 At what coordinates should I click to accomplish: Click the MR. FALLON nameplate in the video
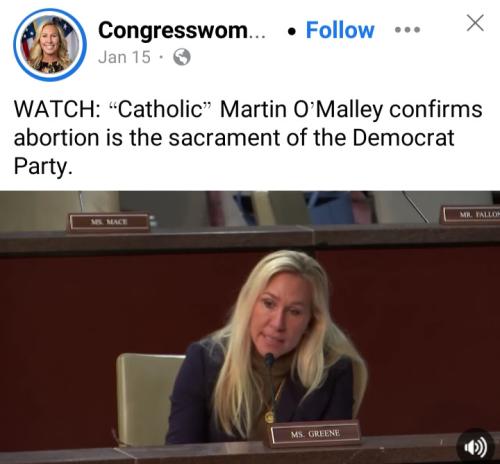coord(471,215)
